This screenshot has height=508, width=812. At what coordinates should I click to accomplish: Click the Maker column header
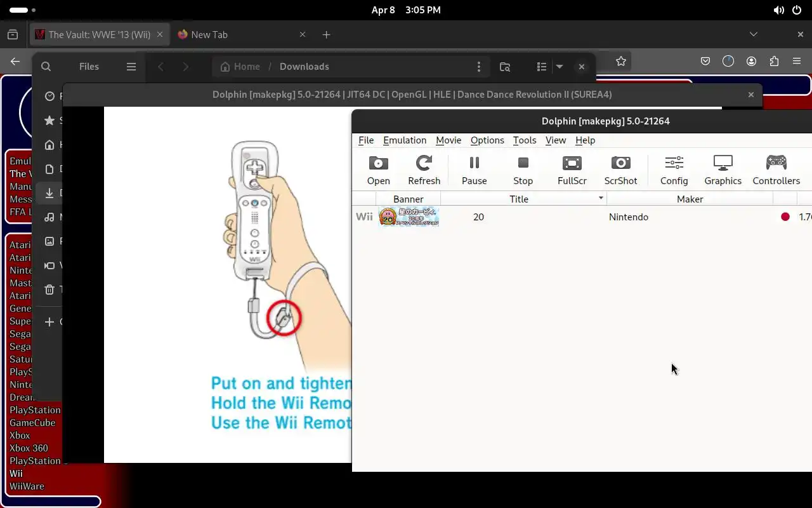tap(690, 199)
